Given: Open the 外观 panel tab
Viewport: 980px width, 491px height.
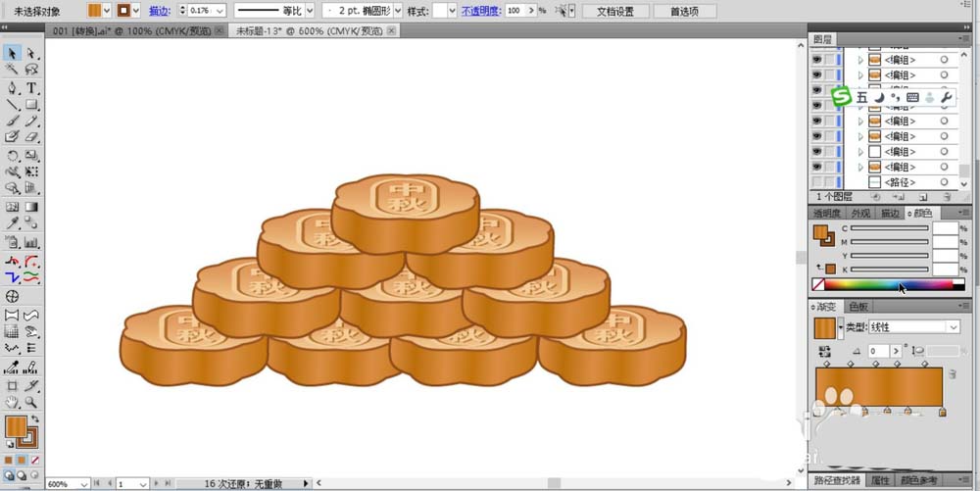Looking at the screenshot, I should (860, 213).
